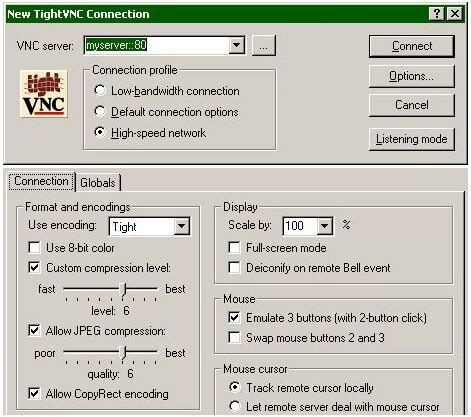Screen dimensions: 471x417
Task: Open the VNC server dropdown arrow
Action: (x=237, y=45)
